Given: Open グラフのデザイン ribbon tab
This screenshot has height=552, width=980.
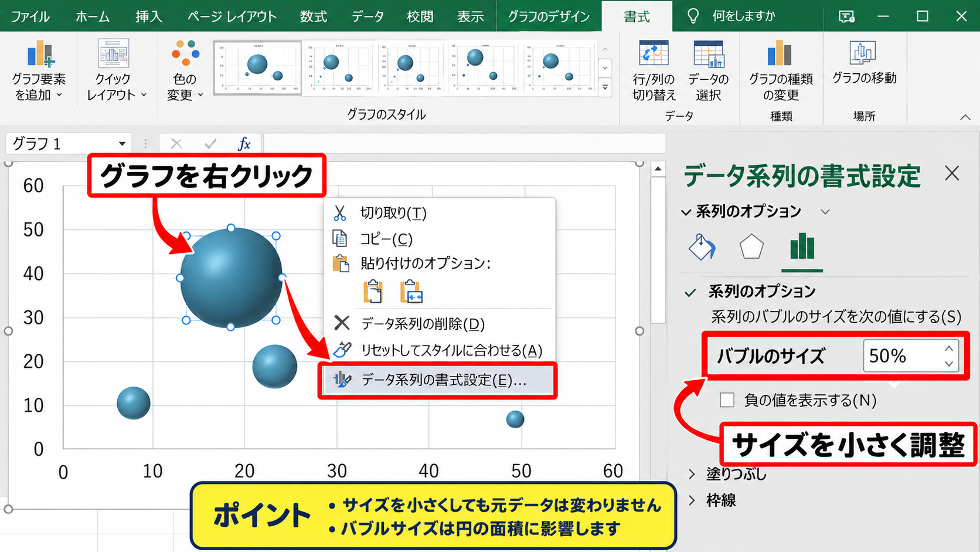Looking at the screenshot, I should point(549,16).
